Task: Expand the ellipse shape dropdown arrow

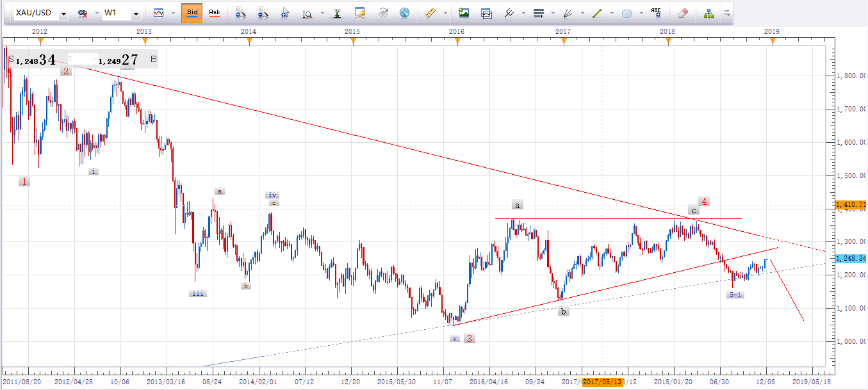Action: 642,13
